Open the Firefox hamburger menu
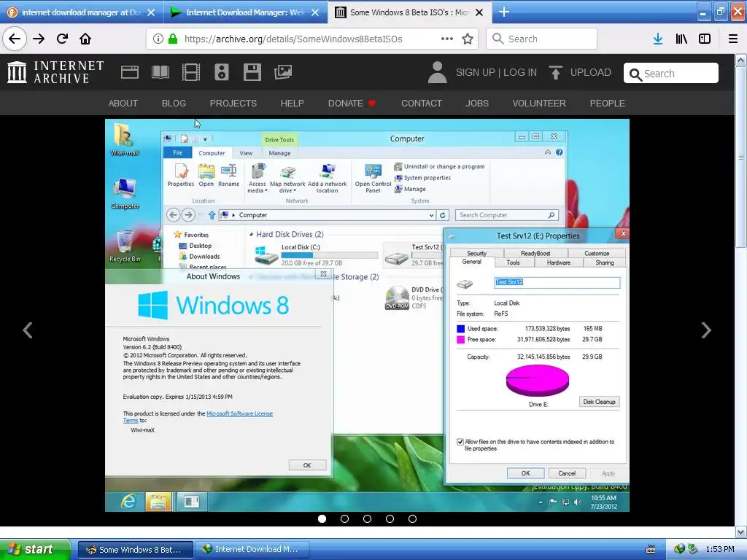 tap(733, 39)
